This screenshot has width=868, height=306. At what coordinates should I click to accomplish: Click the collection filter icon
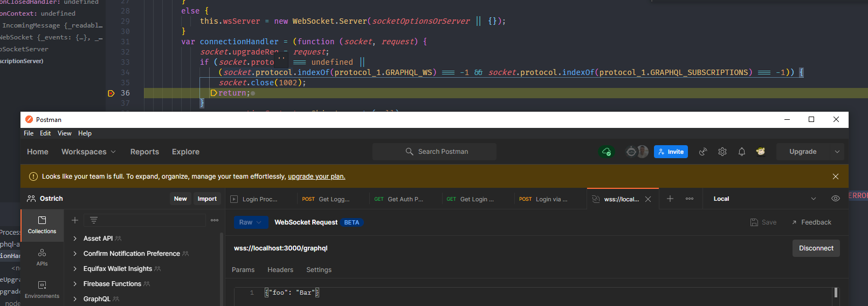(x=94, y=220)
